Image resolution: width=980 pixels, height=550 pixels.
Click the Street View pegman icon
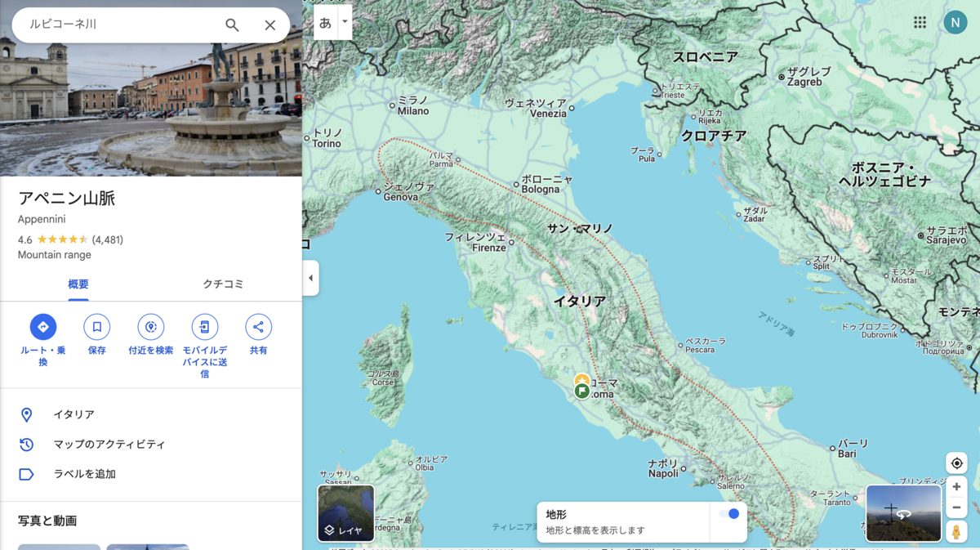click(956, 532)
